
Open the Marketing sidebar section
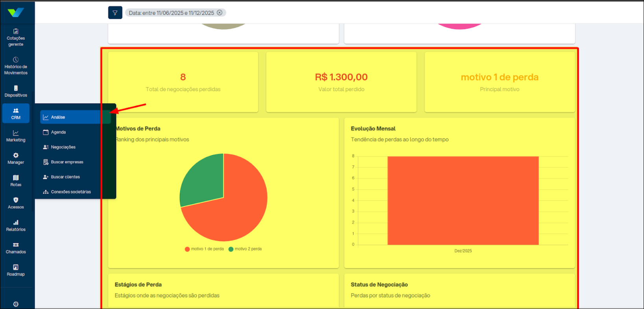16,136
